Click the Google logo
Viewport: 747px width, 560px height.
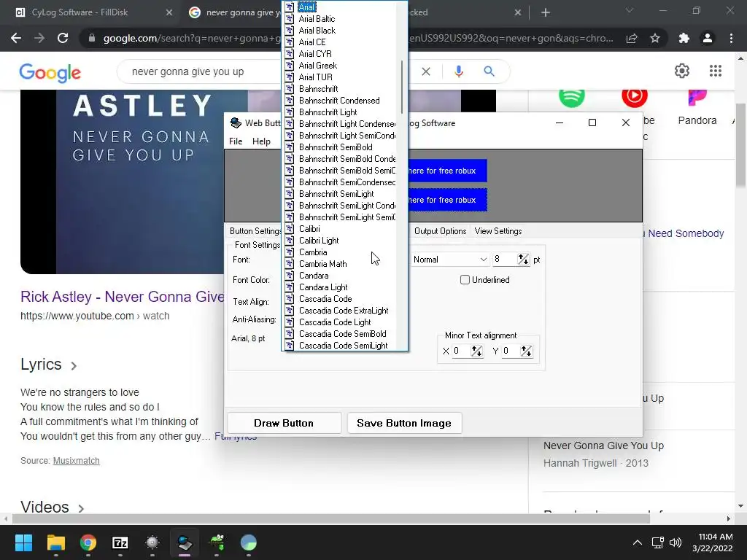50,72
